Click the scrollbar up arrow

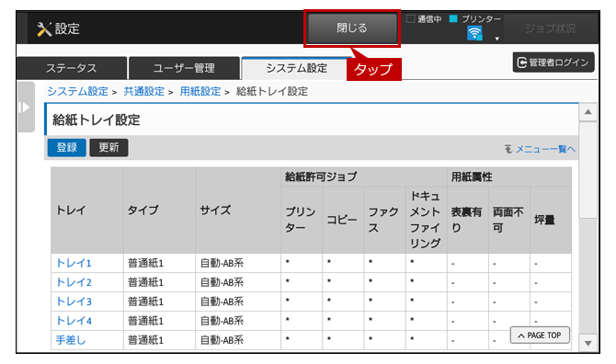(588, 112)
